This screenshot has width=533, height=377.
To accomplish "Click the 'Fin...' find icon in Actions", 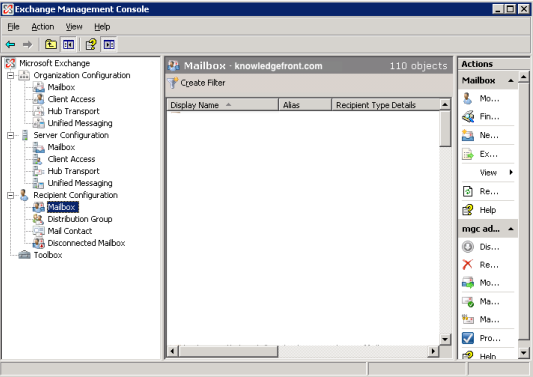I will point(468,117).
